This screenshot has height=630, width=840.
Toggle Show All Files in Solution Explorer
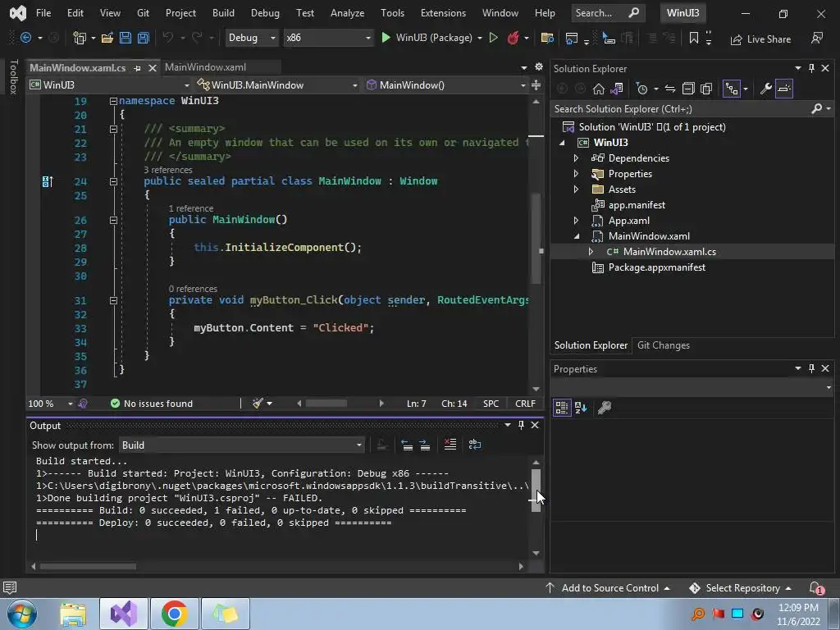point(706,89)
